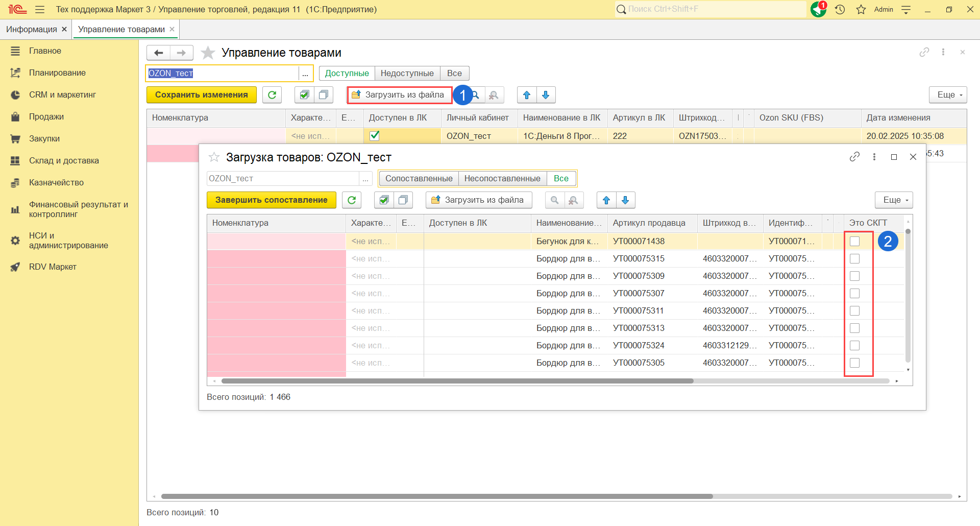The height and width of the screenshot is (526, 980).
Task: Move row up arrow in main toolbar
Action: [x=527, y=95]
